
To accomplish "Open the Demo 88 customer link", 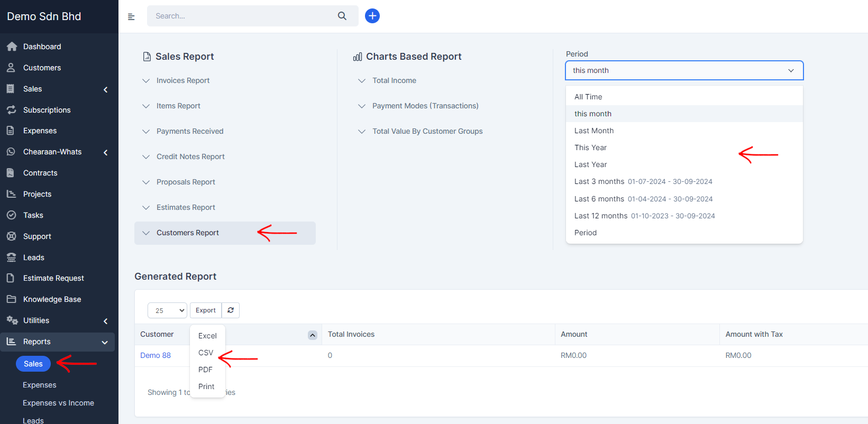I will click(156, 355).
